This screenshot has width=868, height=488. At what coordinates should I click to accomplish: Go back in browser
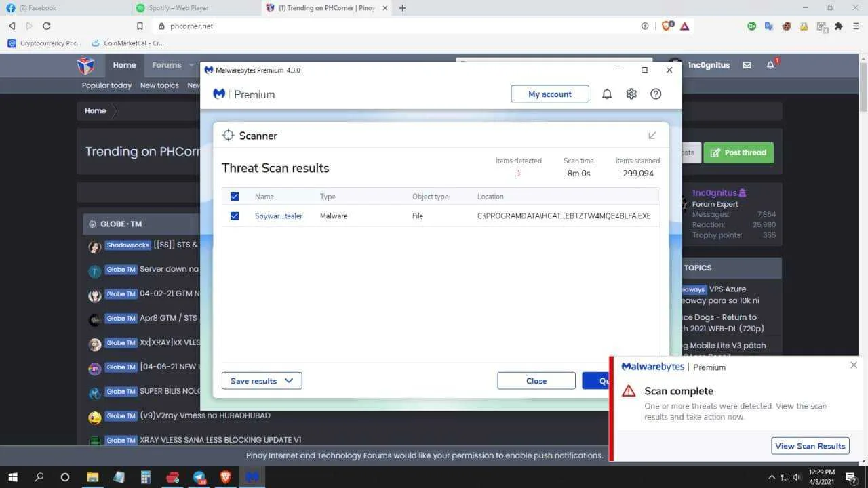pyautogui.click(x=12, y=26)
